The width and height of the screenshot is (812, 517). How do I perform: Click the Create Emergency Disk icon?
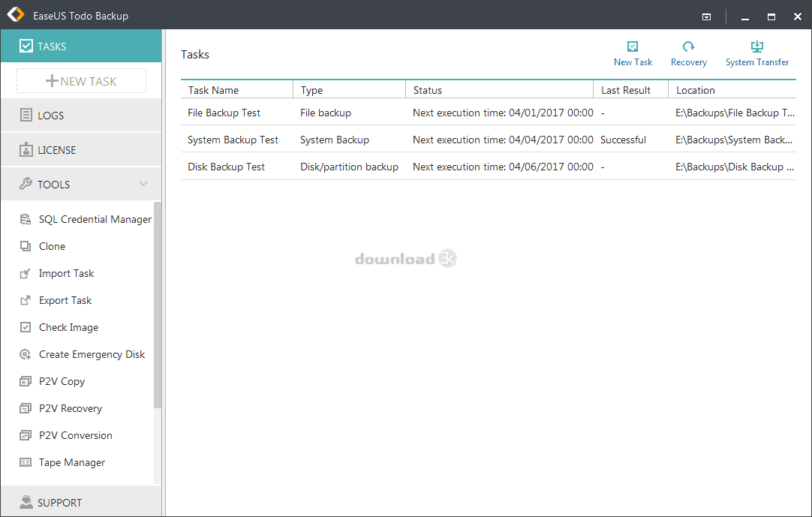(26, 354)
